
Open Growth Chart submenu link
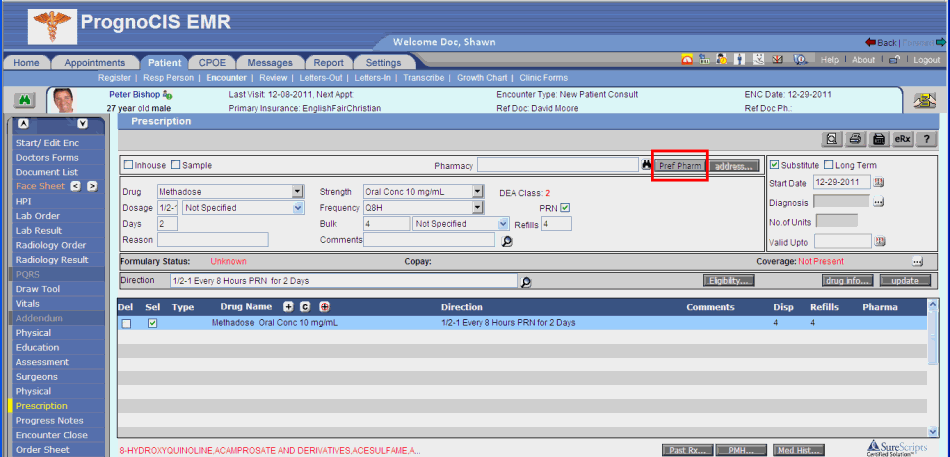pyautogui.click(x=484, y=78)
